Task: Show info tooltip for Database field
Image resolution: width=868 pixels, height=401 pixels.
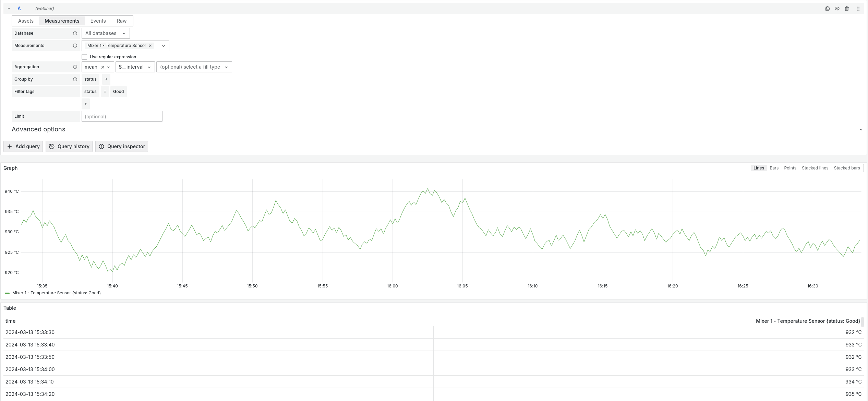Action: click(75, 33)
